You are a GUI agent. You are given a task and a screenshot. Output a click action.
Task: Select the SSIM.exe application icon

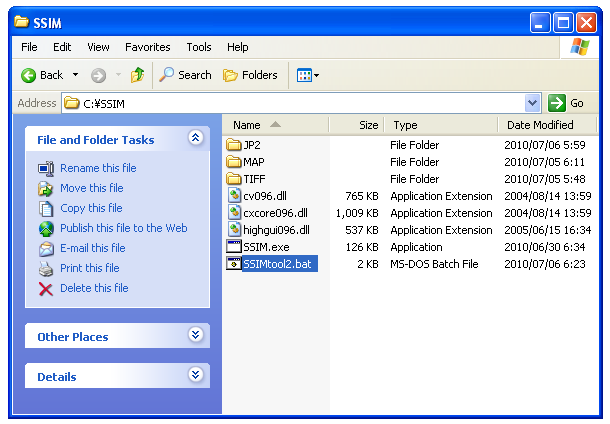click(x=234, y=247)
